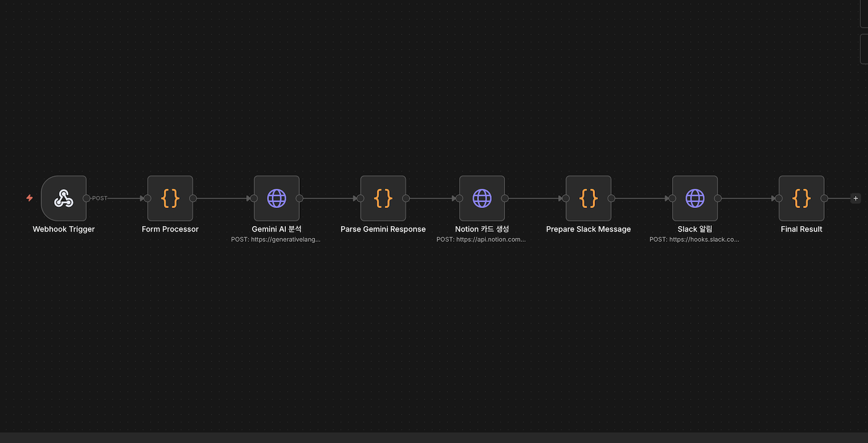Image resolution: width=868 pixels, height=443 pixels.
Task: Select the Webhook Trigger node icon
Action: tap(64, 198)
